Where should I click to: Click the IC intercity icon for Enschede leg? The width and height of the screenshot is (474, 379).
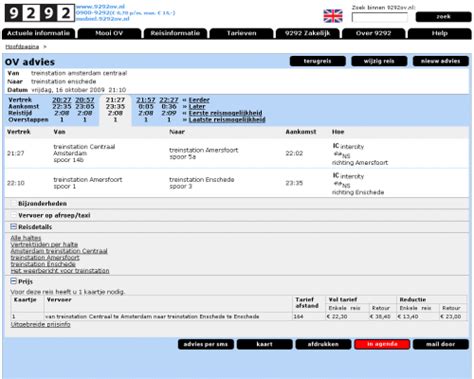(336, 175)
